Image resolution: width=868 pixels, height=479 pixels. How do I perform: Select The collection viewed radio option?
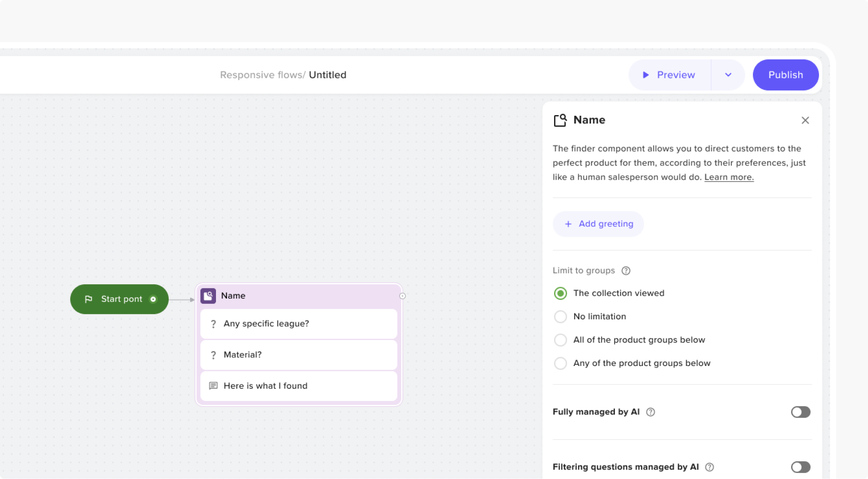pos(560,293)
